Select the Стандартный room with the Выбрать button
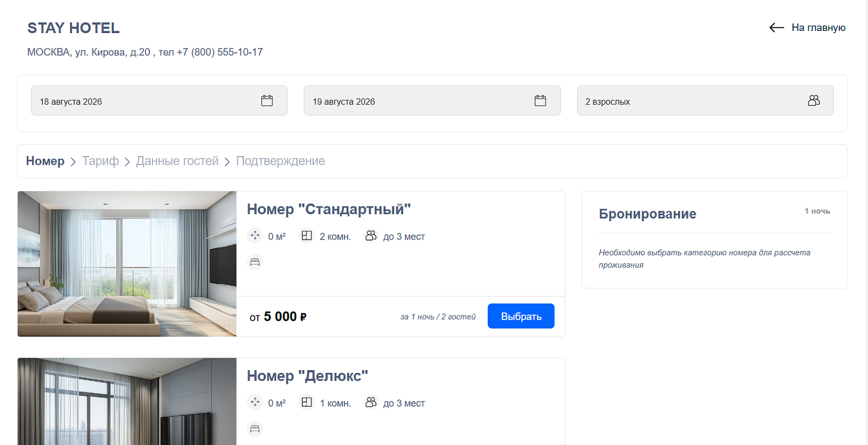Screen dimensions: 868x445 click(x=521, y=316)
